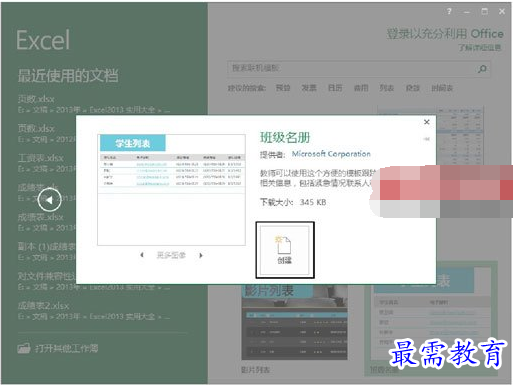The height and width of the screenshot is (385, 513).
Task: Show next preview image, arrow right of 更多图像
Action: pyautogui.click(x=201, y=255)
